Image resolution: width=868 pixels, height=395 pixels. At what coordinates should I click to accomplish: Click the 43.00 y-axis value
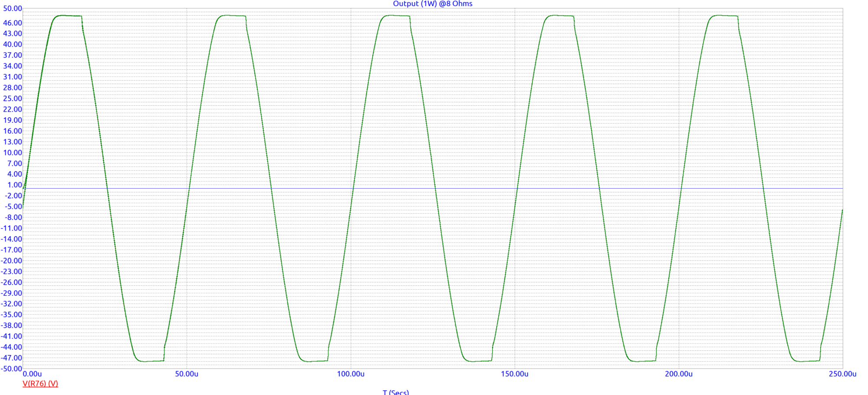click(13, 33)
